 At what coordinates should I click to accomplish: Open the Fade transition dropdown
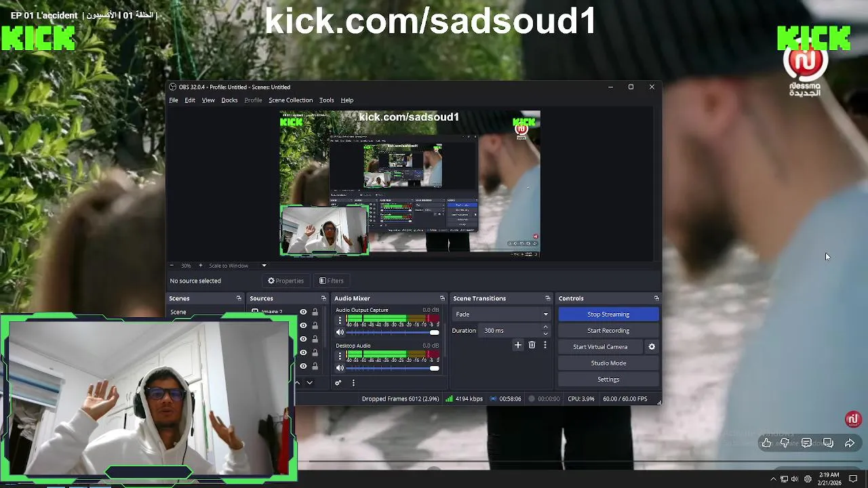tap(502, 314)
